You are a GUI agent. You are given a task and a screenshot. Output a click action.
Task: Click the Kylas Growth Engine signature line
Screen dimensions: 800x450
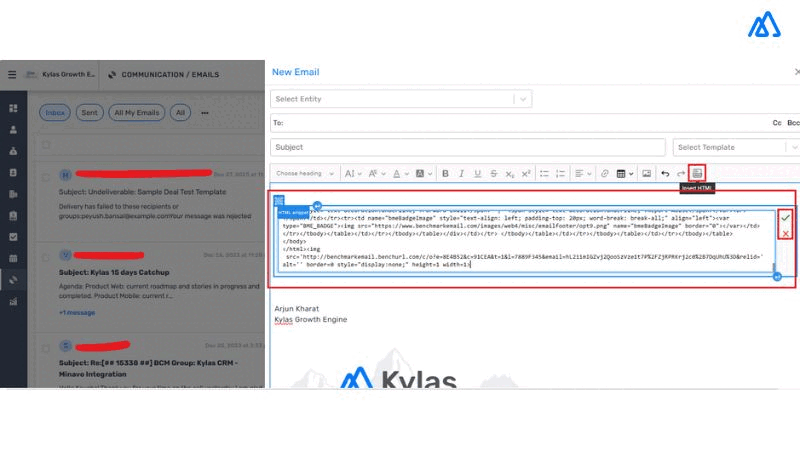(x=311, y=319)
